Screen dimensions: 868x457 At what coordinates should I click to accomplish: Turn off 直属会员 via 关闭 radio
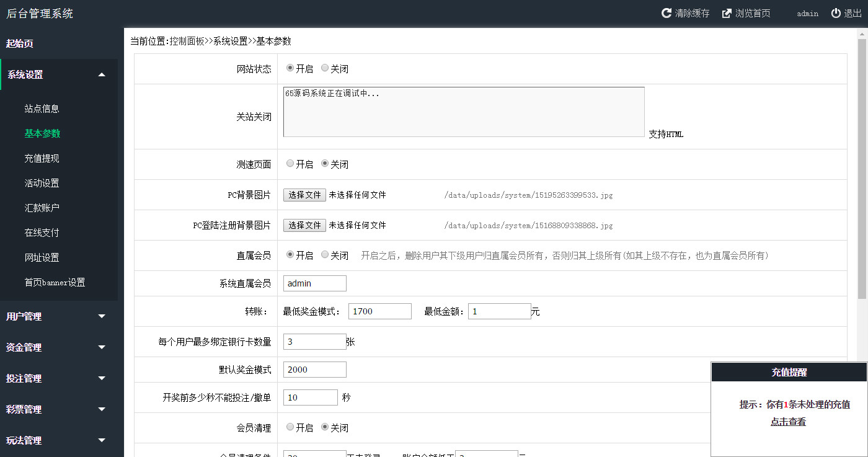click(325, 255)
